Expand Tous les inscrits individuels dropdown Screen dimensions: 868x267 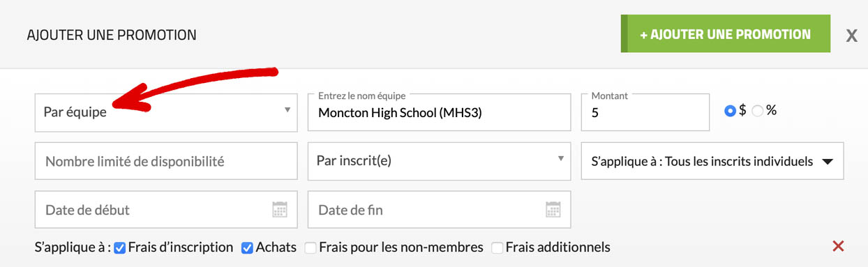pos(712,161)
